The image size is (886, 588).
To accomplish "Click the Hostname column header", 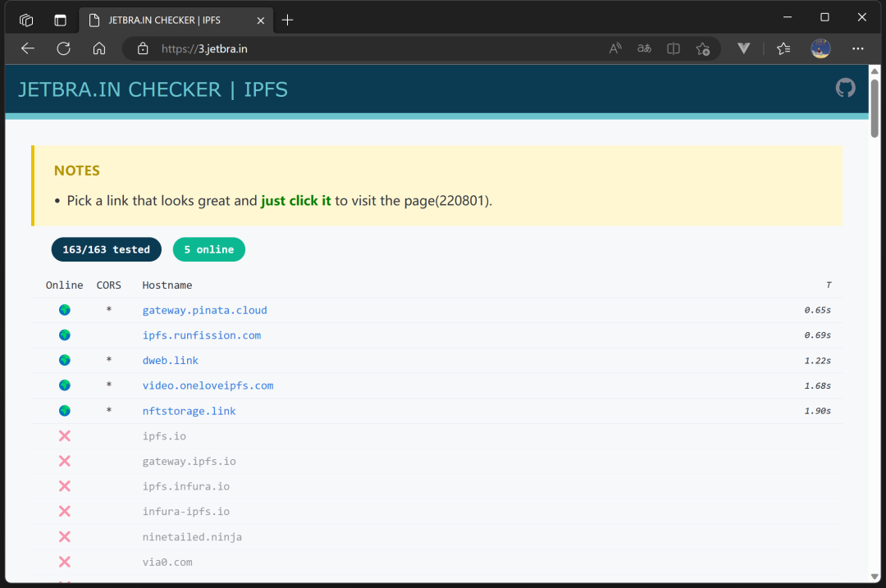I will (167, 285).
